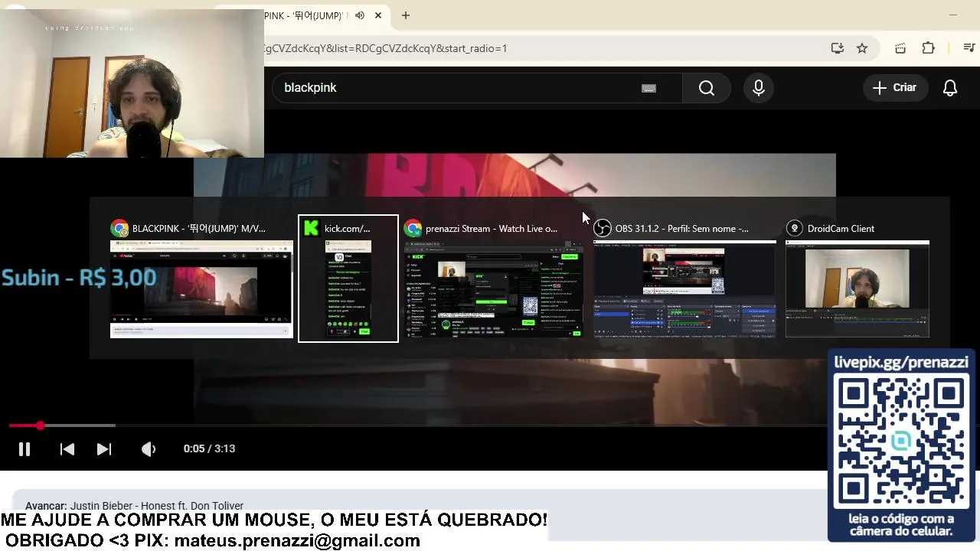Pause the YouTube video
The width and height of the screenshot is (980, 551).
tap(24, 449)
